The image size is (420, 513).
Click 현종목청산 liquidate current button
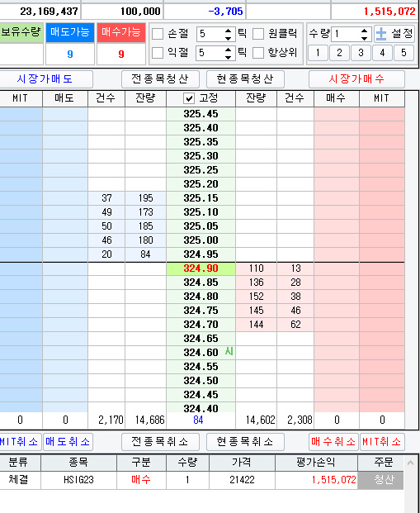tap(245, 79)
